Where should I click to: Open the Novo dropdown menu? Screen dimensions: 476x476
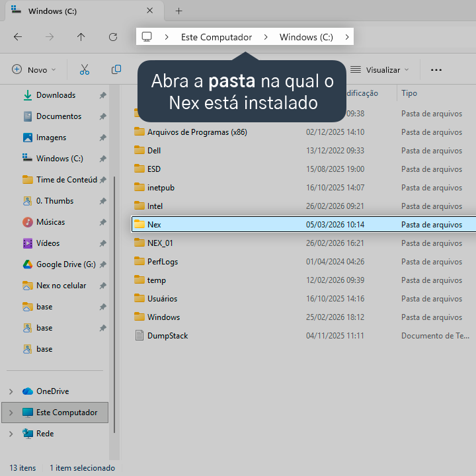coord(34,70)
